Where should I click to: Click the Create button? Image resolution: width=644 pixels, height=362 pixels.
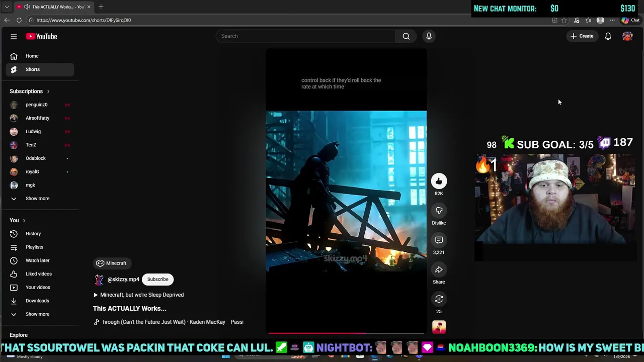tap(582, 36)
